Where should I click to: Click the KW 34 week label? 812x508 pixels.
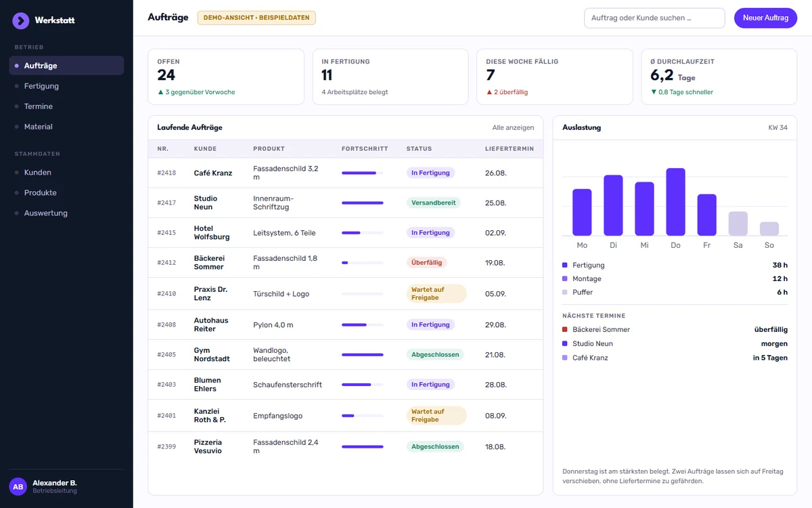(x=777, y=127)
